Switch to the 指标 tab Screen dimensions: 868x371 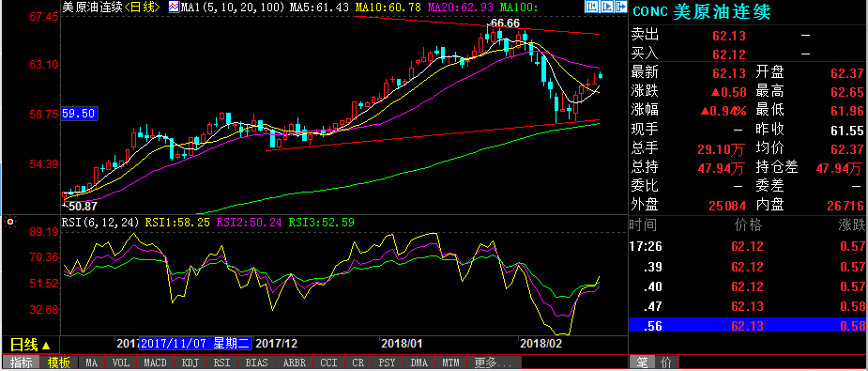(21, 363)
